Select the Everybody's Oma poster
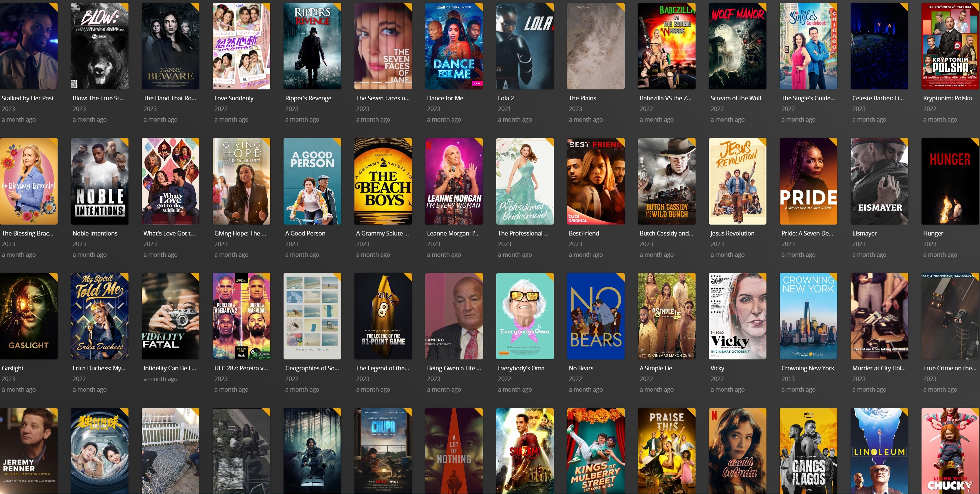 (x=525, y=316)
